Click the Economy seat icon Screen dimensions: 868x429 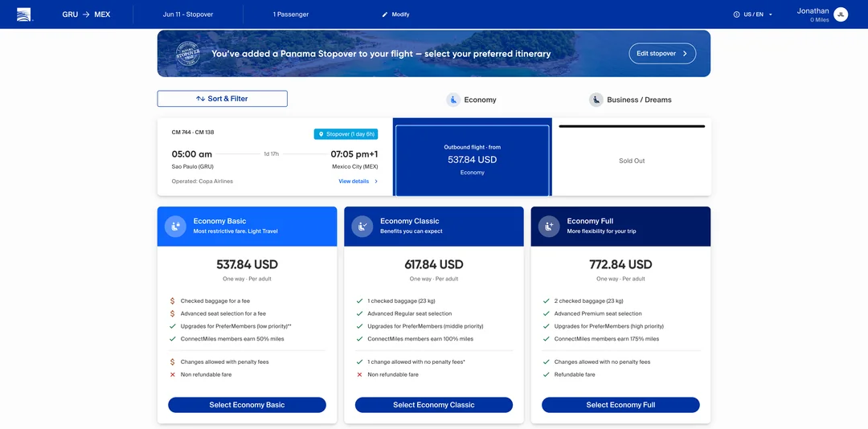click(x=453, y=100)
